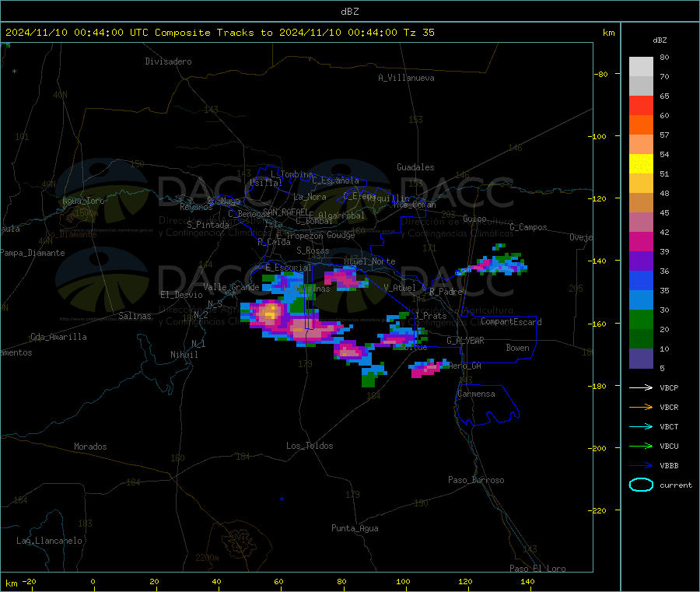Click the Bowen map label
Image resolution: width=700 pixels, height=592 pixels.
(517, 348)
